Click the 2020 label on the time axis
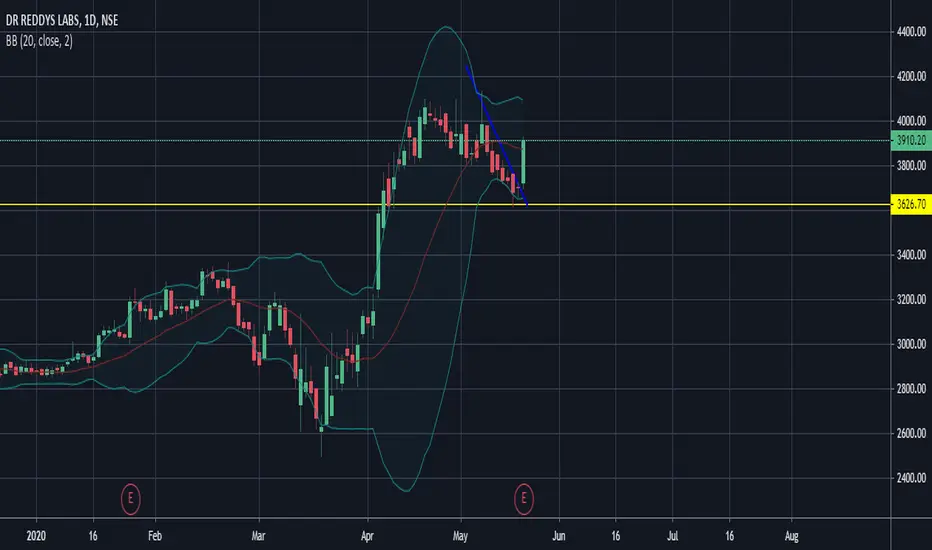This screenshot has width=932, height=550. 36,536
